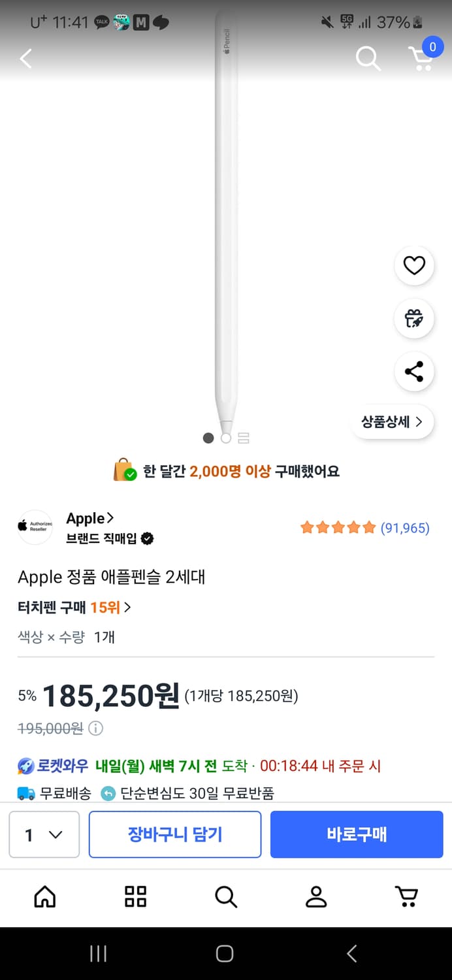Tap 장바구니 담기 to add to cart
Screen dimensions: 452x980
[174, 834]
